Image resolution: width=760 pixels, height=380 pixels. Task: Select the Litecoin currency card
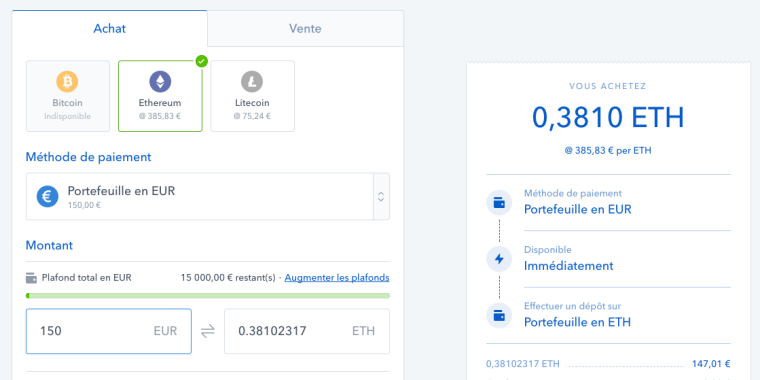[x=253, y=96]
